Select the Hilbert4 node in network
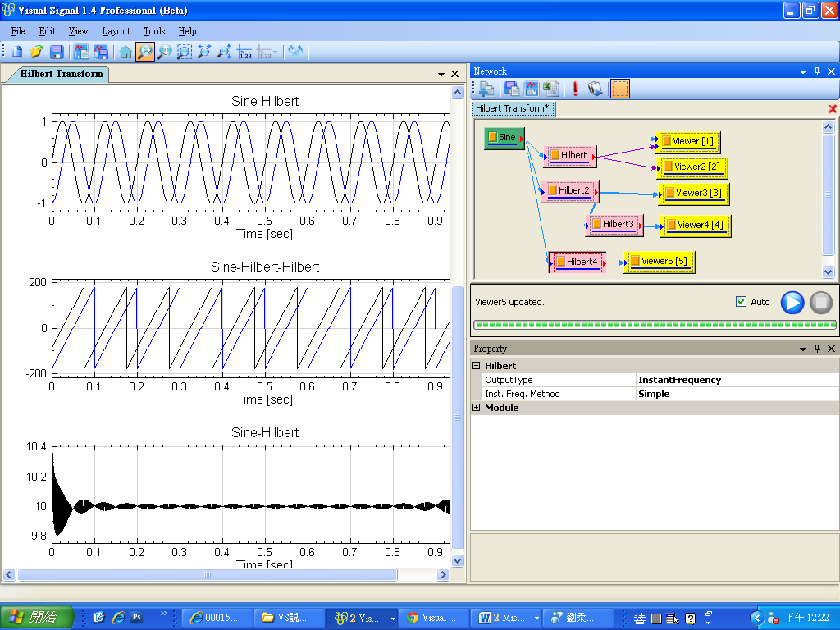The width and height of the screenshot is (840, 630). (577, 262)
